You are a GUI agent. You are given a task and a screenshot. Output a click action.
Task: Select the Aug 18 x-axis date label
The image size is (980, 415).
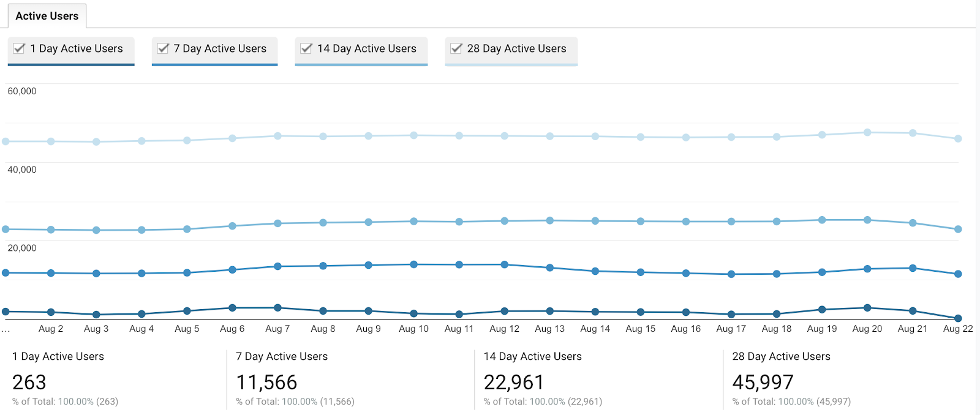(x=777, y=329)
